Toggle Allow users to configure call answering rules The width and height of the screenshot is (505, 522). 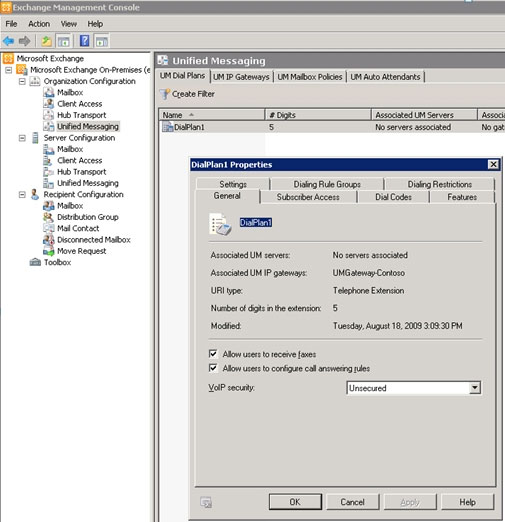pos(213,368)
